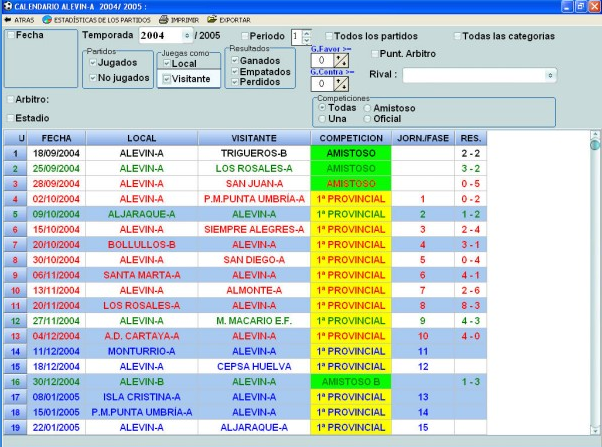Select the ALMONTE-A cell
This screenshot has width=602, height=447.
click(254, 290)
